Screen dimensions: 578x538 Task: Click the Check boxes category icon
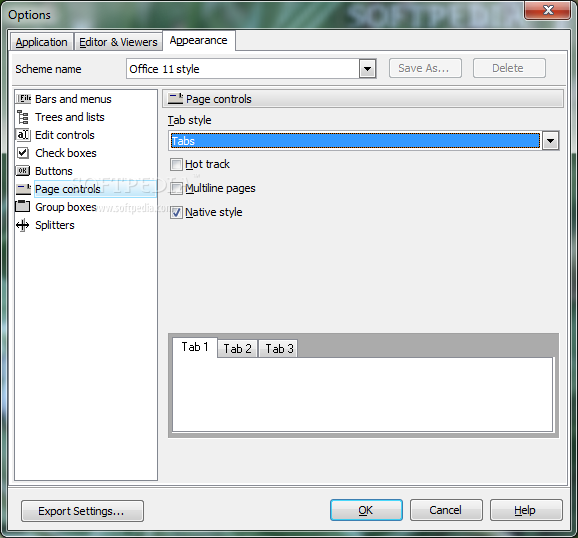23,153
